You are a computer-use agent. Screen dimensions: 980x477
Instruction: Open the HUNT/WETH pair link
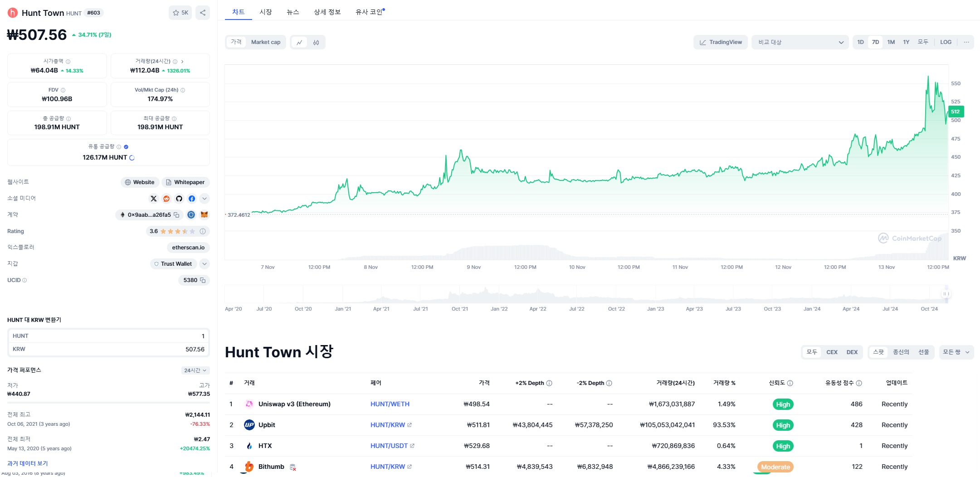[390, 404]
